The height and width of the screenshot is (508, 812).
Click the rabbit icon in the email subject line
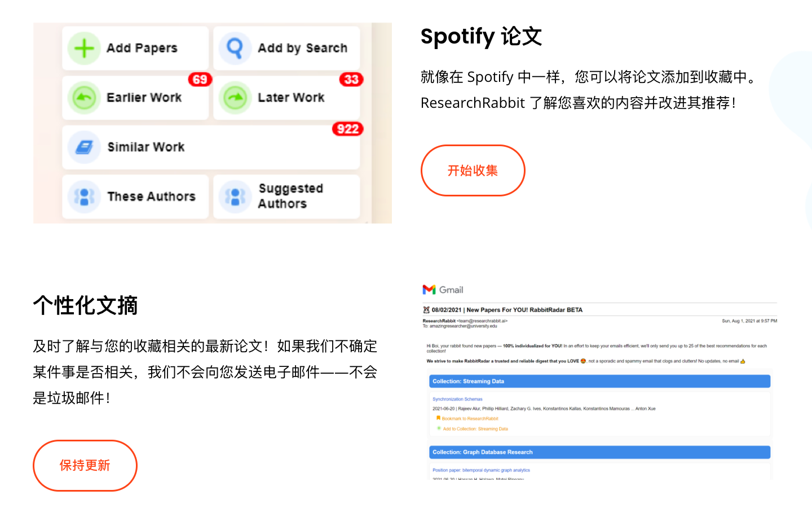(x=427, y=310)
